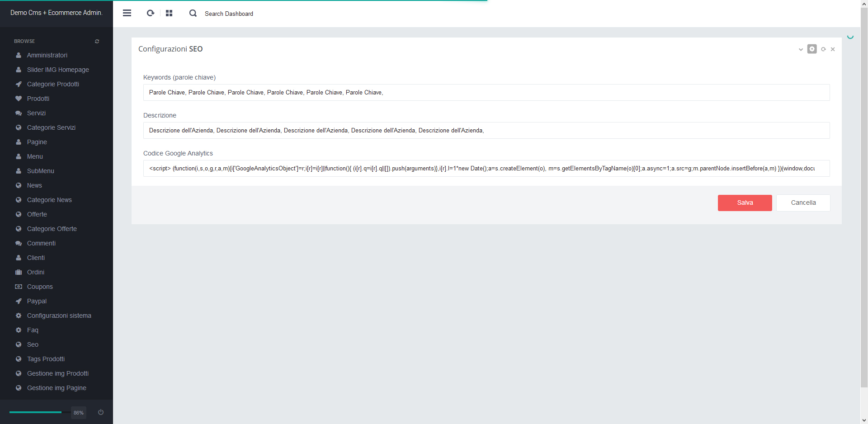868x424 pixels.
Task: Click into the Codice Google Analytics field
Action: pos(486,169)
